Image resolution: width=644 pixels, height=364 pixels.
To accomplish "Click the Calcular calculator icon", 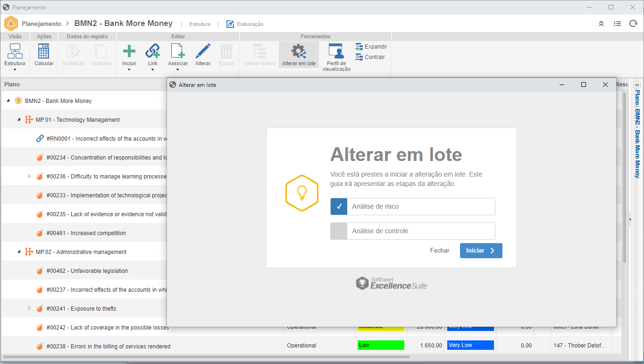I will (x=44, y=51).
